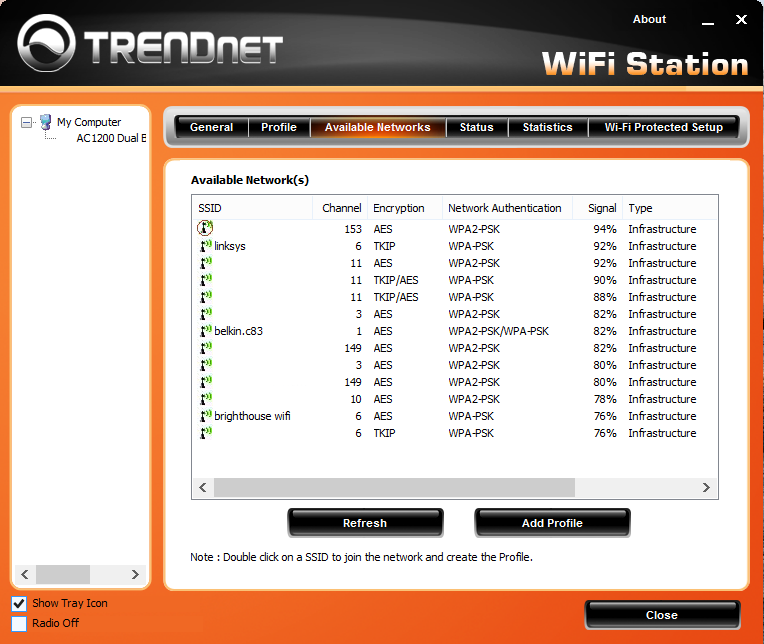Click the Refresh button
Viewport: 764px width, 644px height.
pos(365,523)
